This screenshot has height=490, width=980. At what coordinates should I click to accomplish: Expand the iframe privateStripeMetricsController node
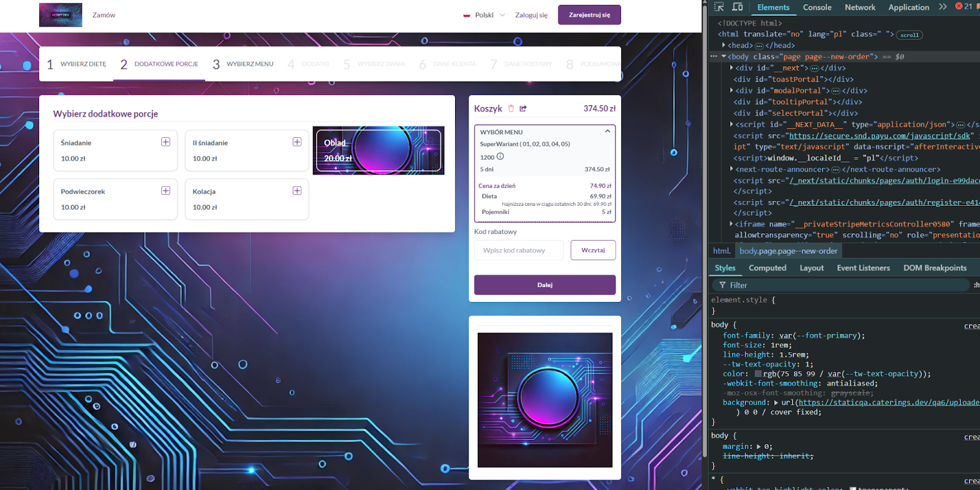tap(732, 224)
